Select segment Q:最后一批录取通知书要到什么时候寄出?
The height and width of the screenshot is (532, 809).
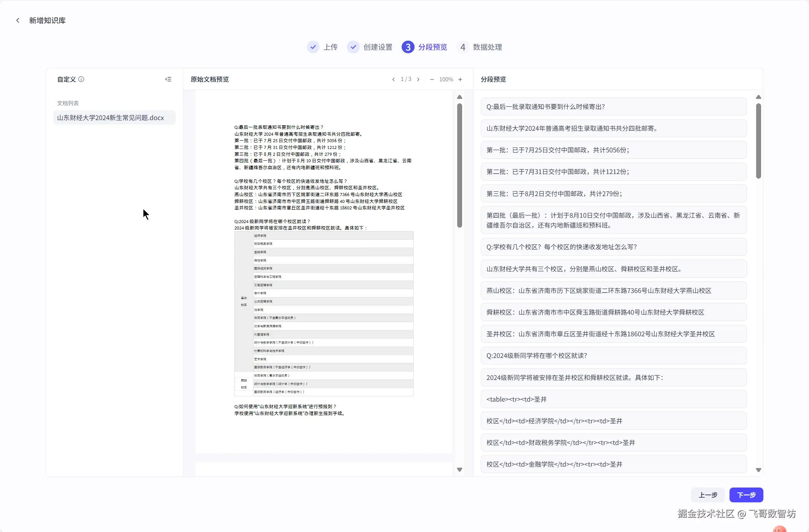(614, 107)
